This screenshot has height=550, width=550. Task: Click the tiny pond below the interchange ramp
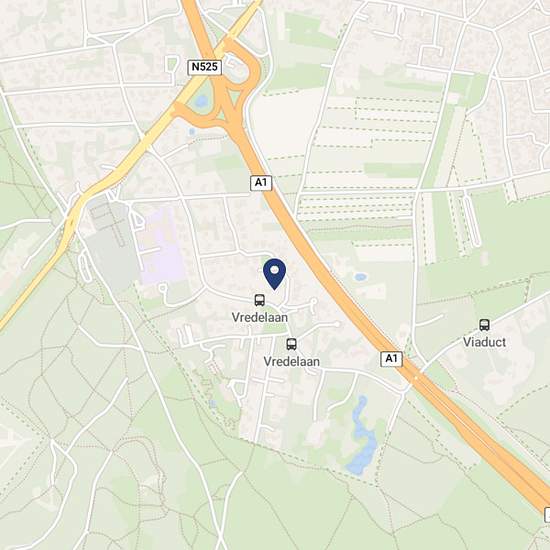[x=192, y=132]
